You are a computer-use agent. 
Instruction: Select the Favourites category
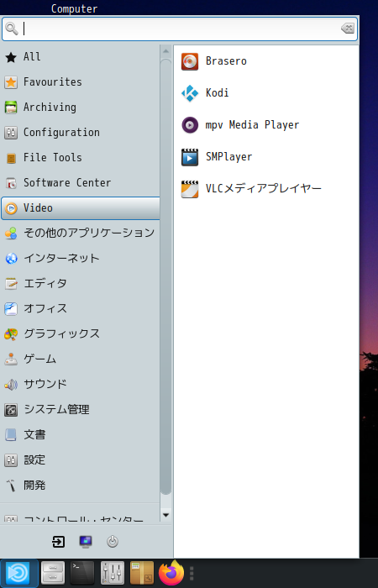tap(81, 82)
